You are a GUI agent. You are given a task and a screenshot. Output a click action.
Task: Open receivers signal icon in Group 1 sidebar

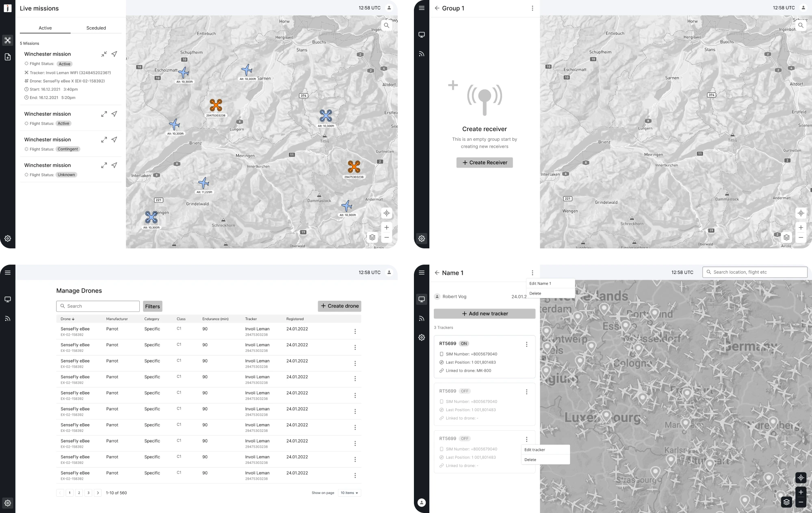point(422,54)
